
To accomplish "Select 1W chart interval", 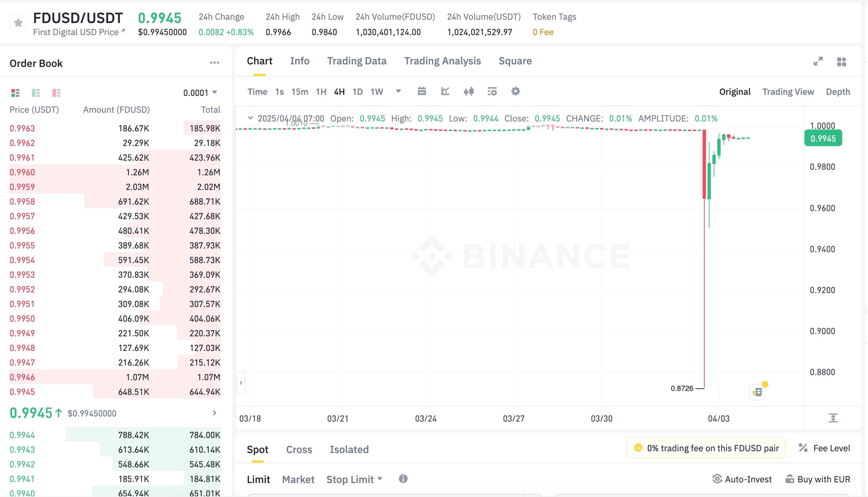I will click(377, 91).
